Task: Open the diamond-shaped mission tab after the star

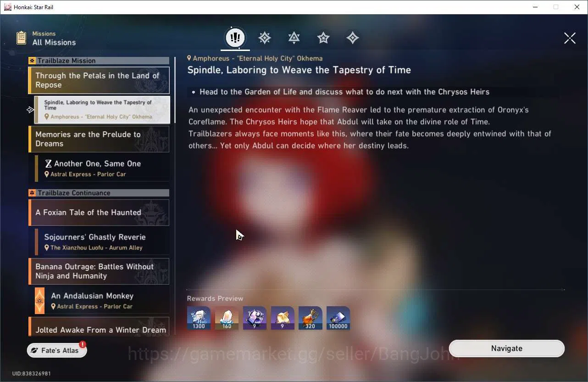Action: [353, 38]
